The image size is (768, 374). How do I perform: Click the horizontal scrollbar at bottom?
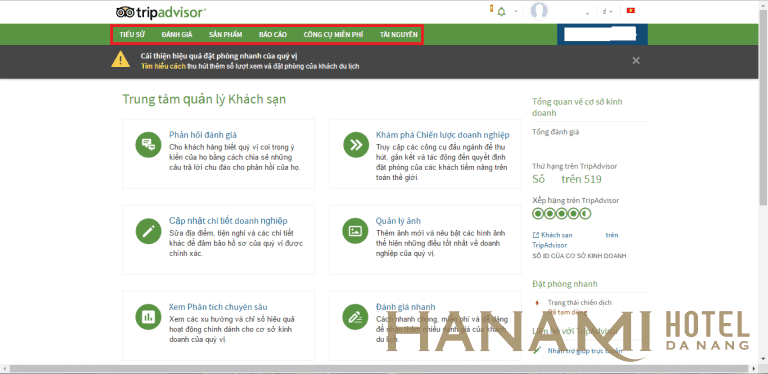[x=380, y=369]
